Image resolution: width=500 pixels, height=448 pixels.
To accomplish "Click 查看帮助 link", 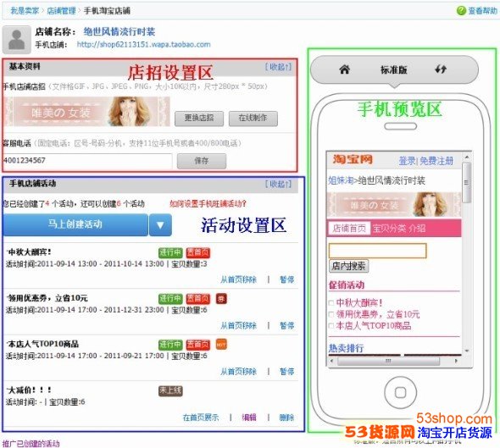I will click(482, 10).
